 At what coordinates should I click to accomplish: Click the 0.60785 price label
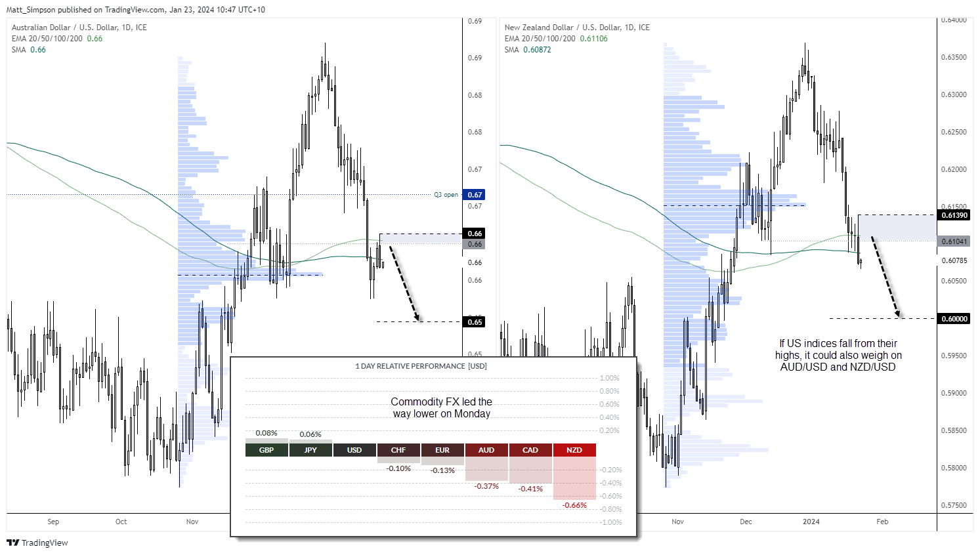coord(954,260)
